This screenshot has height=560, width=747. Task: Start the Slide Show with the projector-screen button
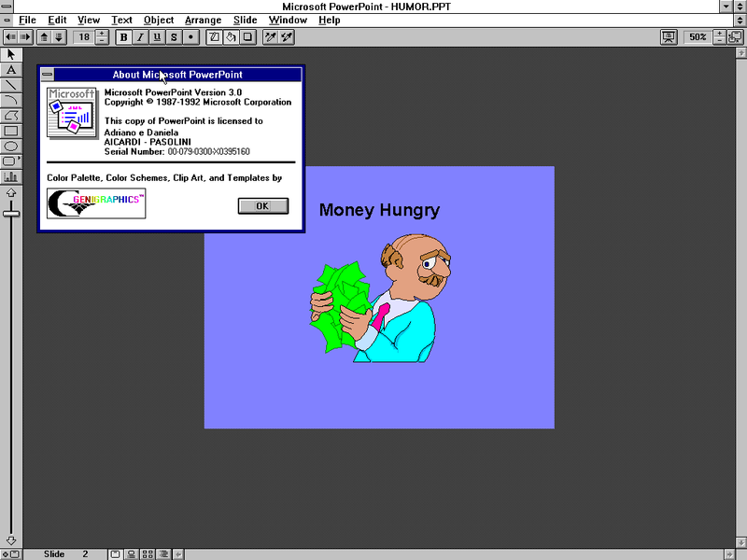[x=669, y=36]
